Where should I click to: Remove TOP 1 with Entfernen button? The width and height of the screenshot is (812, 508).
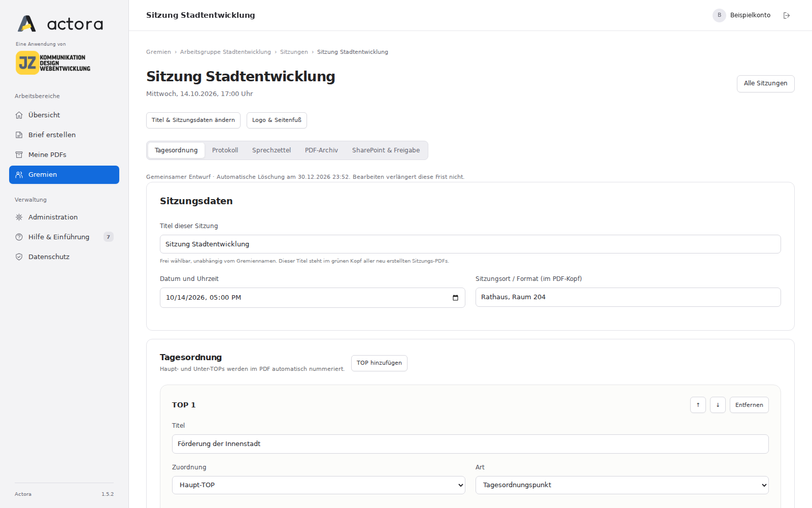749,405
